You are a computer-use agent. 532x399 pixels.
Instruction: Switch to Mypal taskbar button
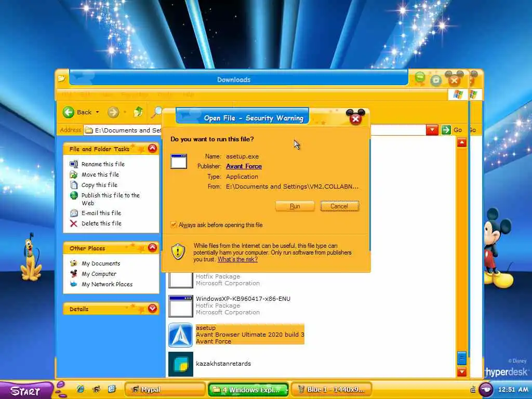166,390
